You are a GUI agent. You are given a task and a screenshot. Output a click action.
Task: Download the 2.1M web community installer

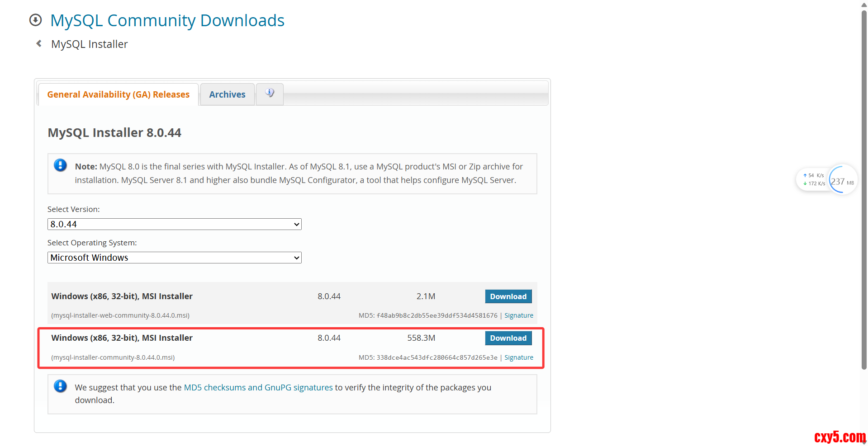click(x=508, y=296)
